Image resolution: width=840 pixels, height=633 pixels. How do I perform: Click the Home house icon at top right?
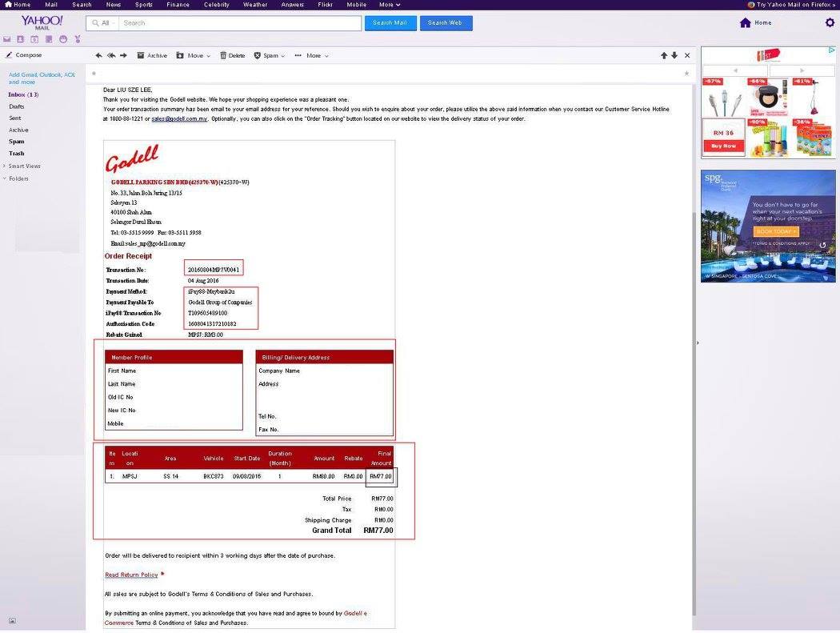pyautogui.click(x=745, y=22)
